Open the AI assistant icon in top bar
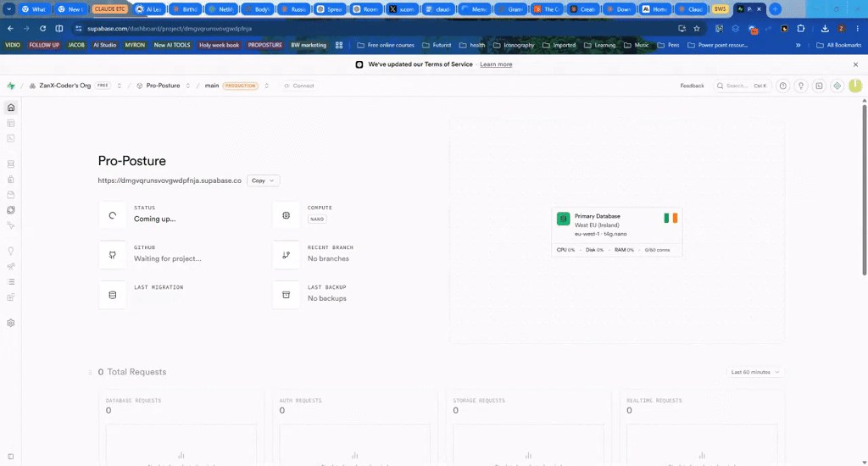 (837, 86)
